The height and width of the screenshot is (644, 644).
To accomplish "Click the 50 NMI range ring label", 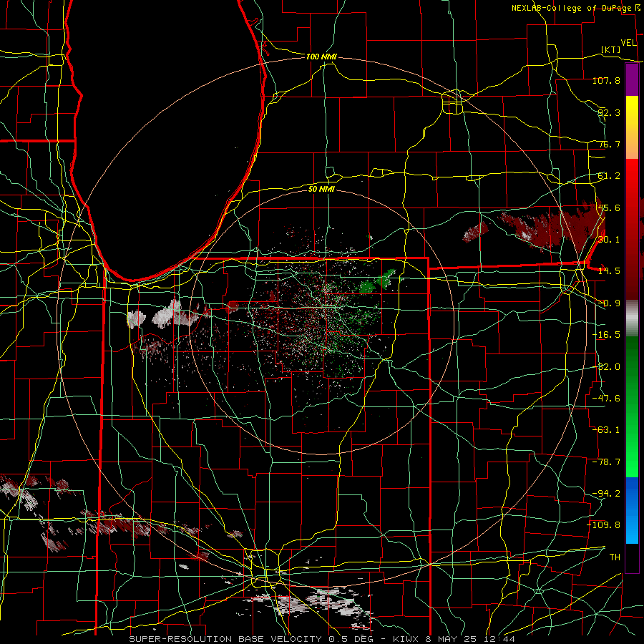I will coord(321,189).
